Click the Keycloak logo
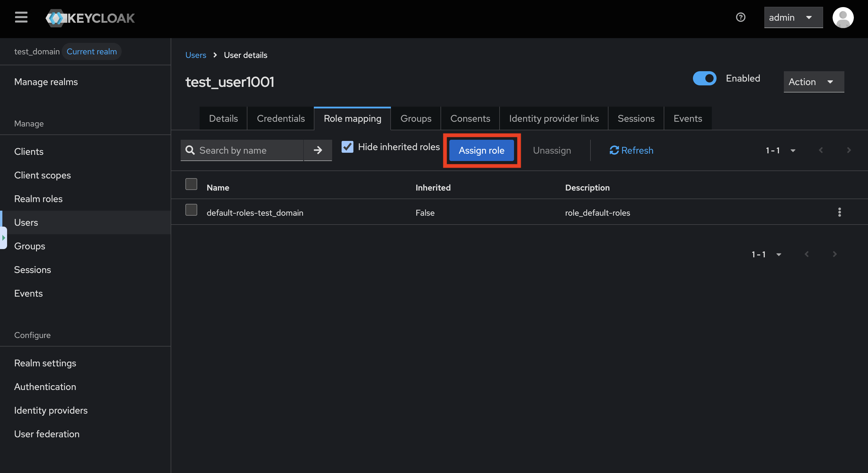This screenshot has height=473, width=868. 90,18
